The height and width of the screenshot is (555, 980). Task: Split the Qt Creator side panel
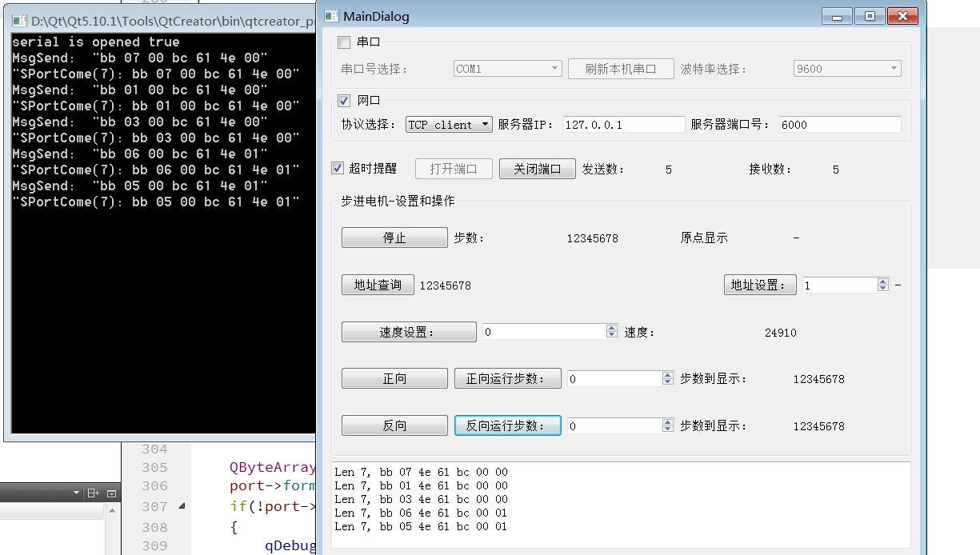94,493
